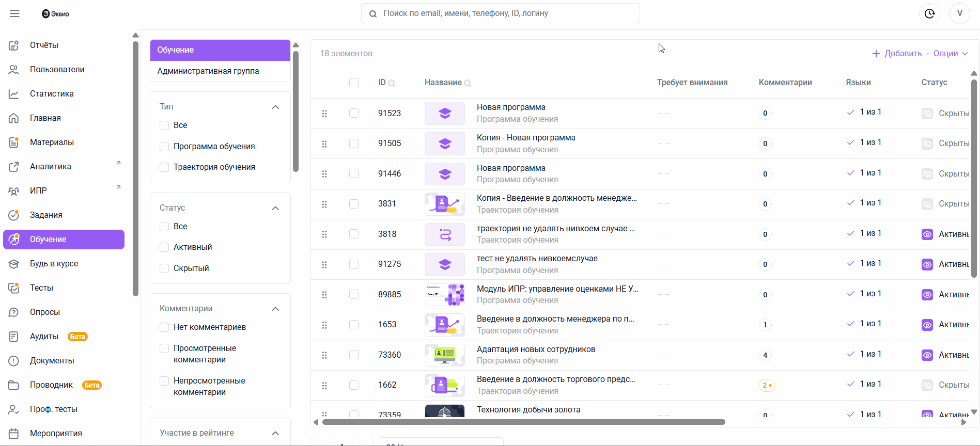Toggle eye status icon for row 73360
980x446 pixels.
point(927,355)
